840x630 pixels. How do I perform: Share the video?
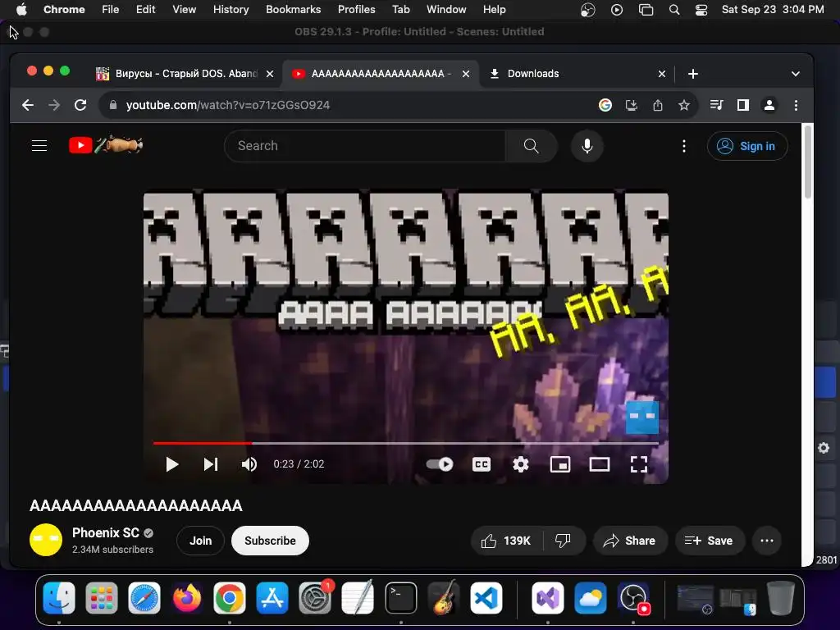630,541
